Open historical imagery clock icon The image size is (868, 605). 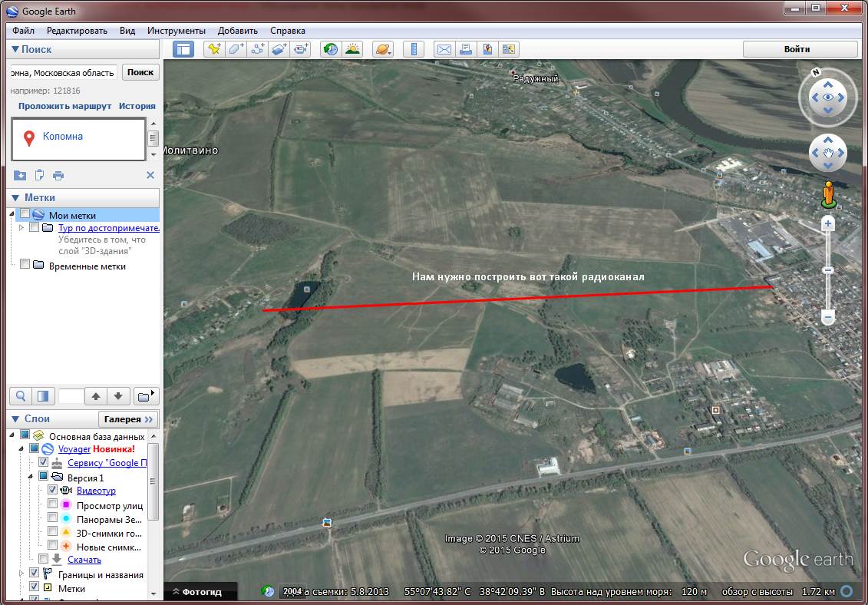(330, 49)
